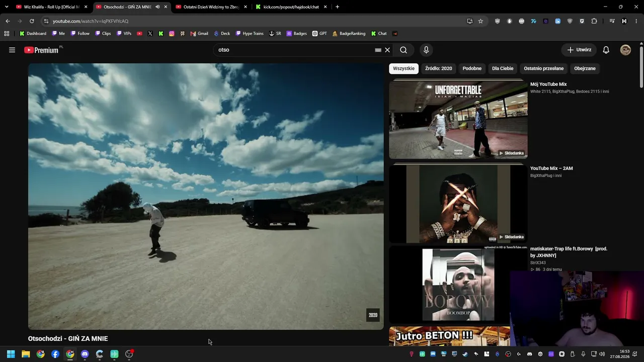Open the on-screen keyboard in search box
This screenshot has width=644, height=362.
point(378,50)
